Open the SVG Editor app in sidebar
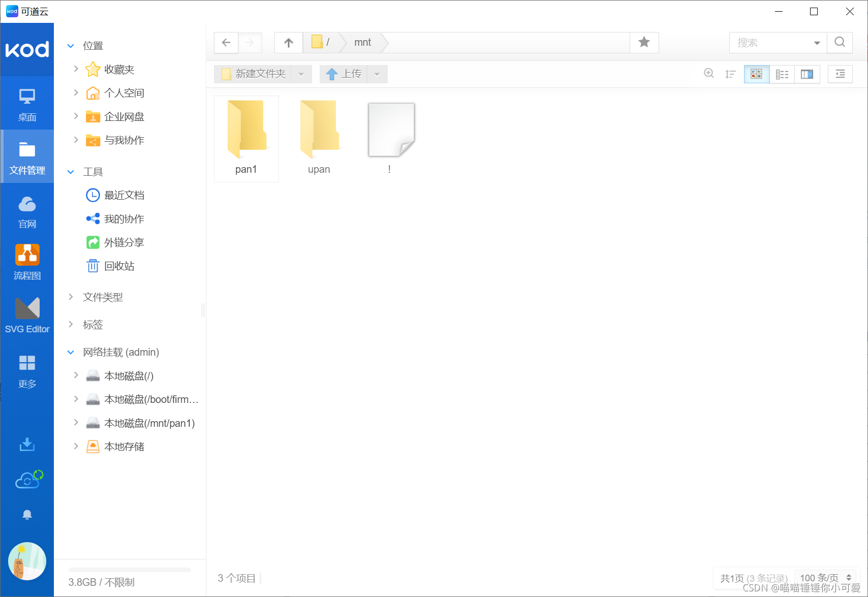The image size is (868, 597). [27, 315]
